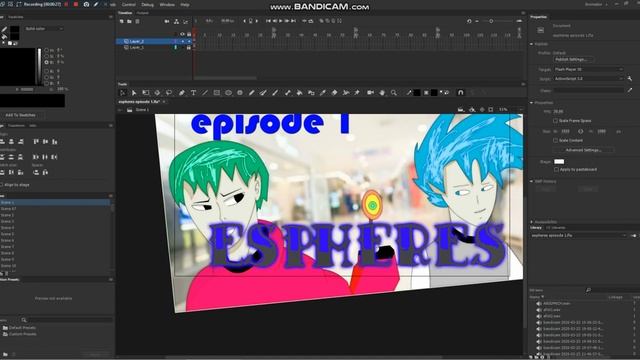
Task: Click the Edit Scene clapper icon
Action: [x=461, y=109]
